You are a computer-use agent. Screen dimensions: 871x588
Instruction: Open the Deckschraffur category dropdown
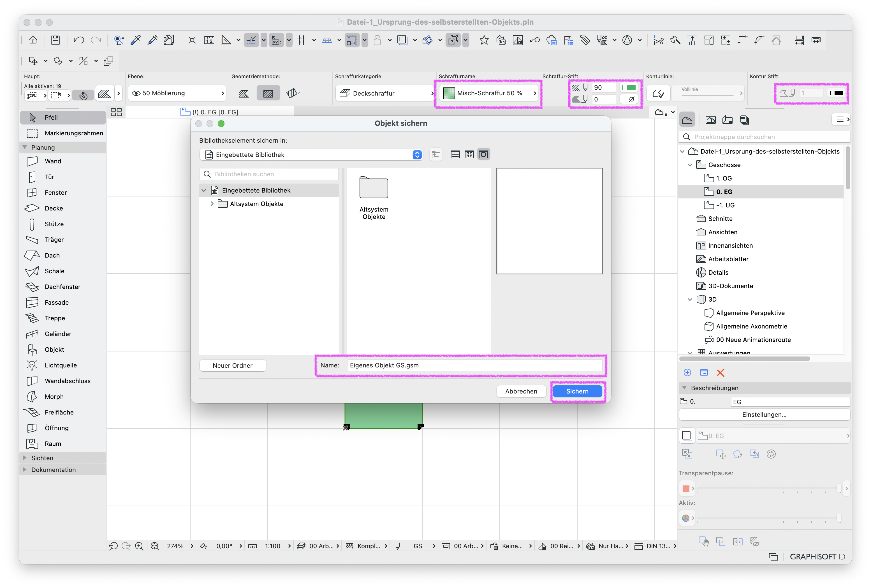pos(385,93)
